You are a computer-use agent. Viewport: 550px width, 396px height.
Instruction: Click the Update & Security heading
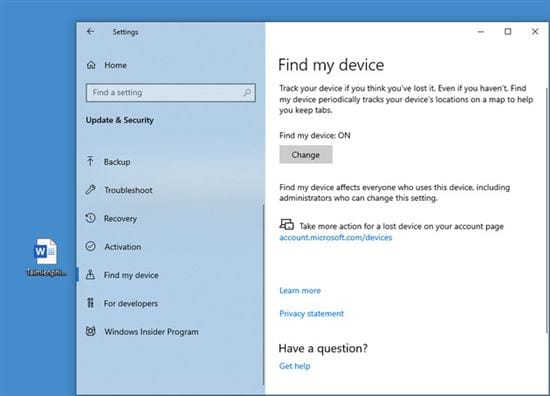click(x=120, y=120)
